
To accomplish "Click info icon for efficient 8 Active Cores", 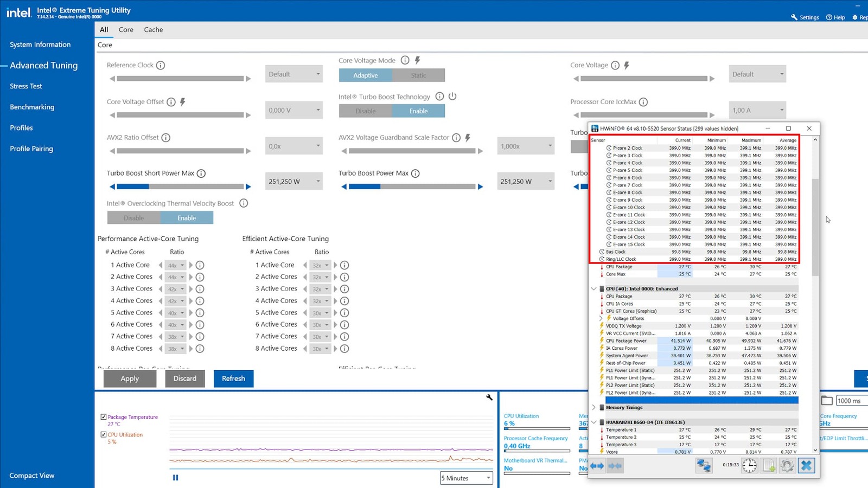I will click(x=344, y=349).
